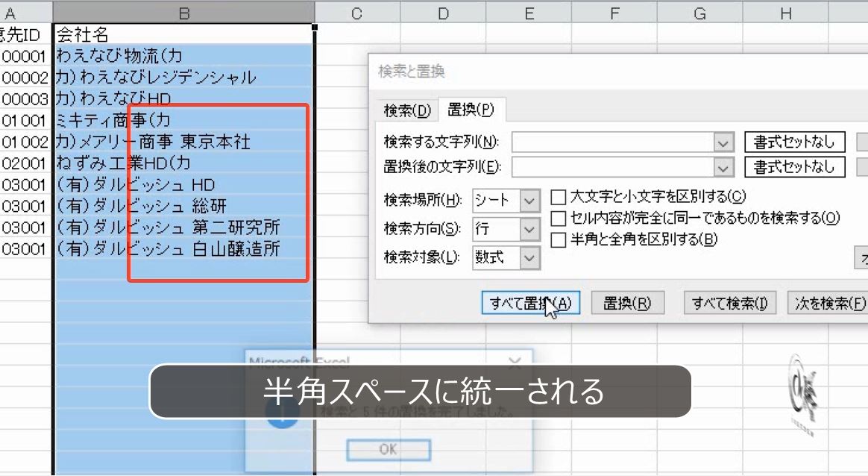Select cell カ)わえなびレジデンシャル
Image resolution: width=868 pixels, height=476 pixels.
click(x=183, y=77)
